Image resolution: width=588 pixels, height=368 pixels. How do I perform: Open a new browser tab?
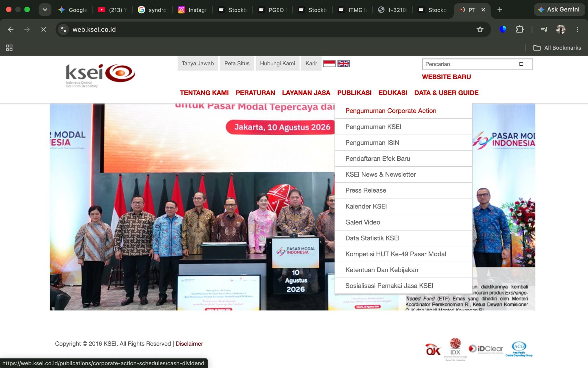click(499, 10)
